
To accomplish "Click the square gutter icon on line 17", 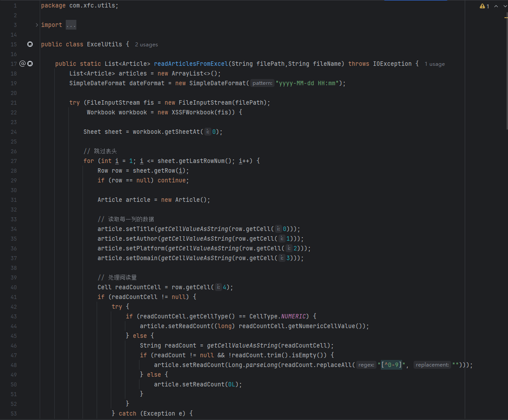I will click(30, 64).
